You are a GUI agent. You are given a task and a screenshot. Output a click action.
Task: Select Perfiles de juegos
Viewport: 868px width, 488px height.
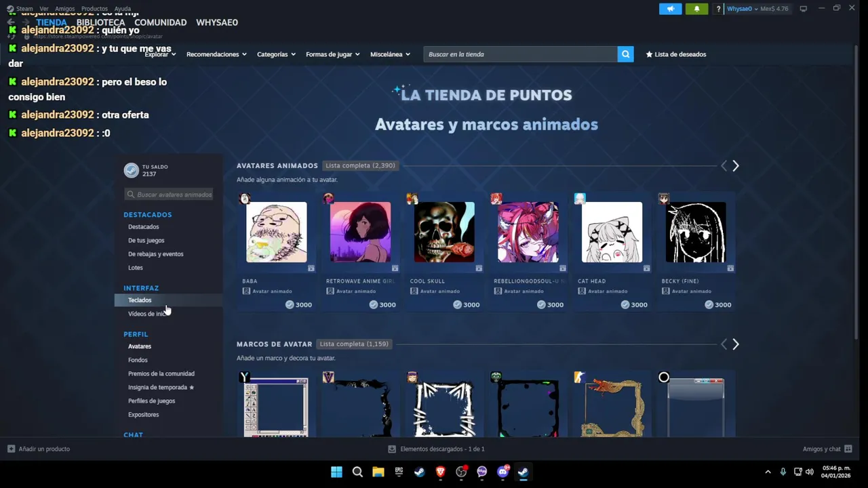(151, 401)
